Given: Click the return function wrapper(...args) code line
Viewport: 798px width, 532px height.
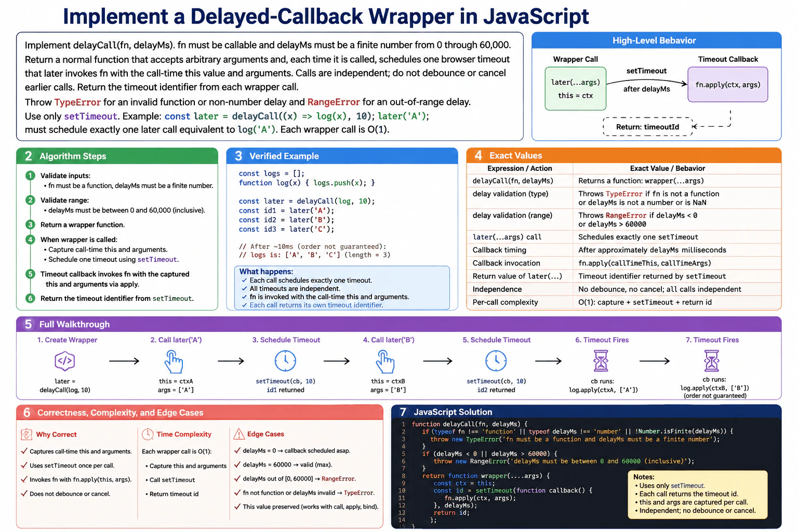Looking at the screenshot, I should [486, 475].
